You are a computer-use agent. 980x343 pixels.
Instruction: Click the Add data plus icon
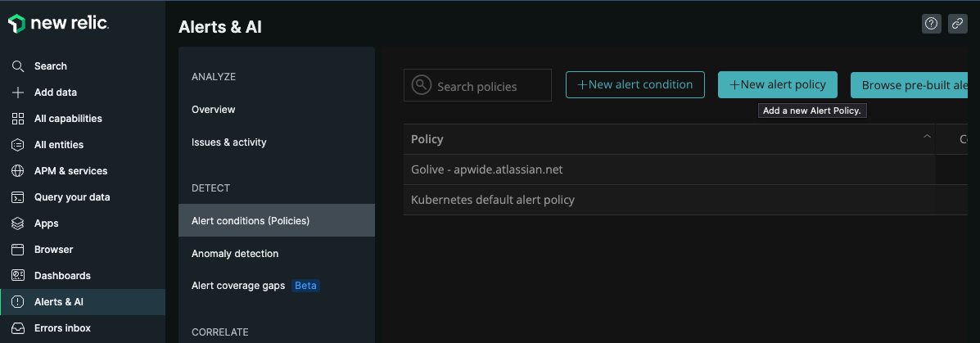18,93
